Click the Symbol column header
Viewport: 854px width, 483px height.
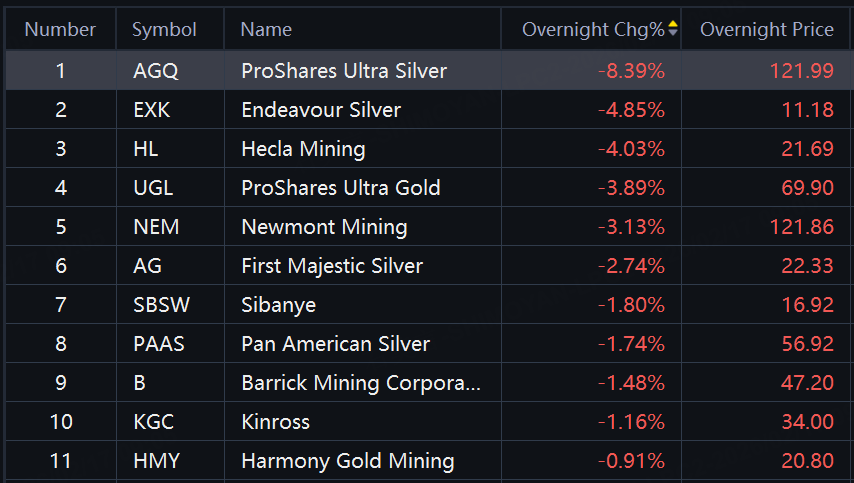coord(164,30)
